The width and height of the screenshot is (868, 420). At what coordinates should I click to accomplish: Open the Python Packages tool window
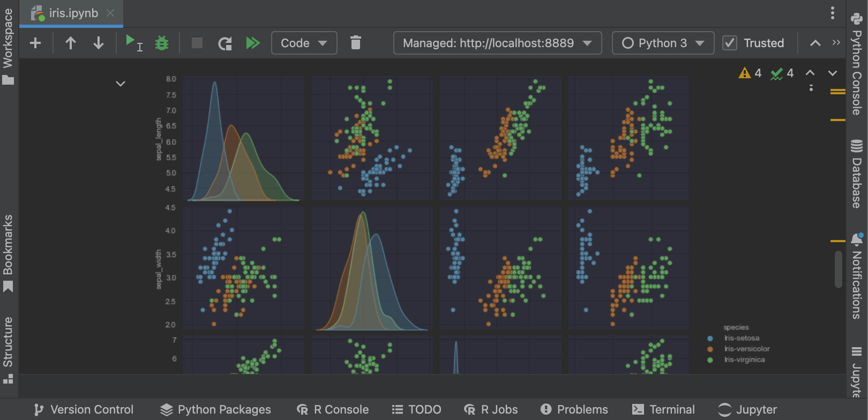pos(216,410)
